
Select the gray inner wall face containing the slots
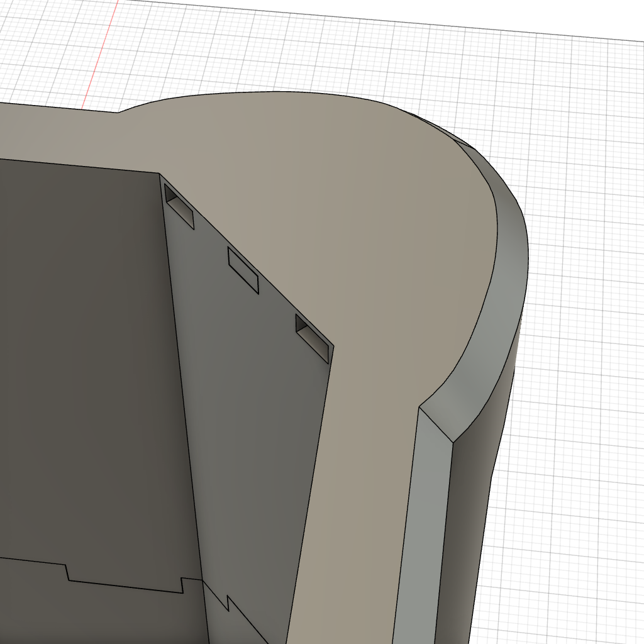pyautogui.click(x=255, y=411)
